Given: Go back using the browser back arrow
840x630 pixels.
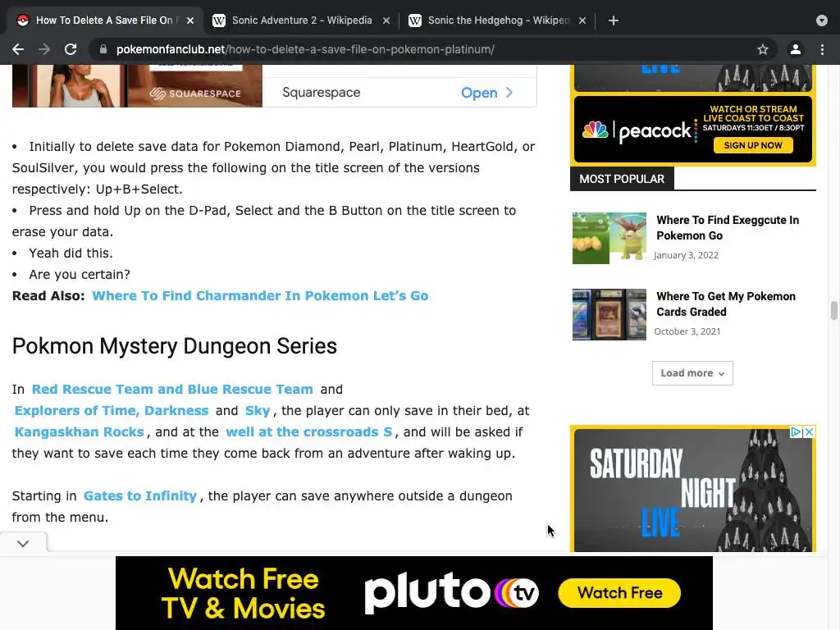Looking at the screenshot, I should click(x=18, y=49).
